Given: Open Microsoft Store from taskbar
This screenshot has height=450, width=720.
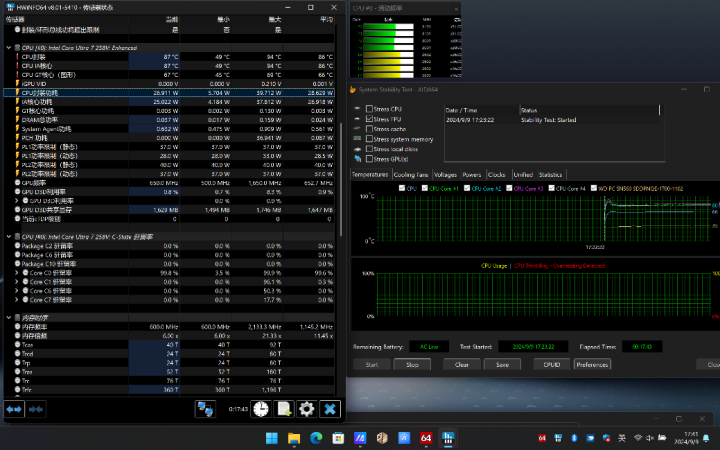Looking at the screenshot, I should point(338,438).
